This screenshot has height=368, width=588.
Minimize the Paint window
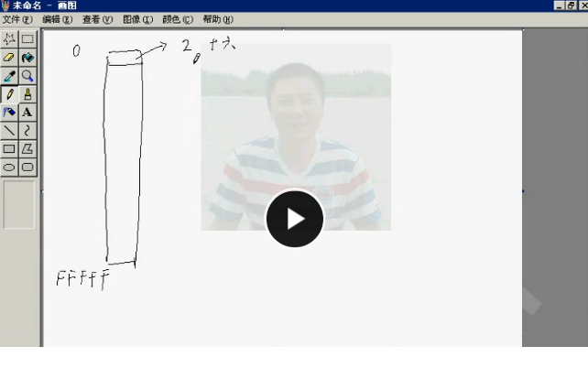pos(559,5)
